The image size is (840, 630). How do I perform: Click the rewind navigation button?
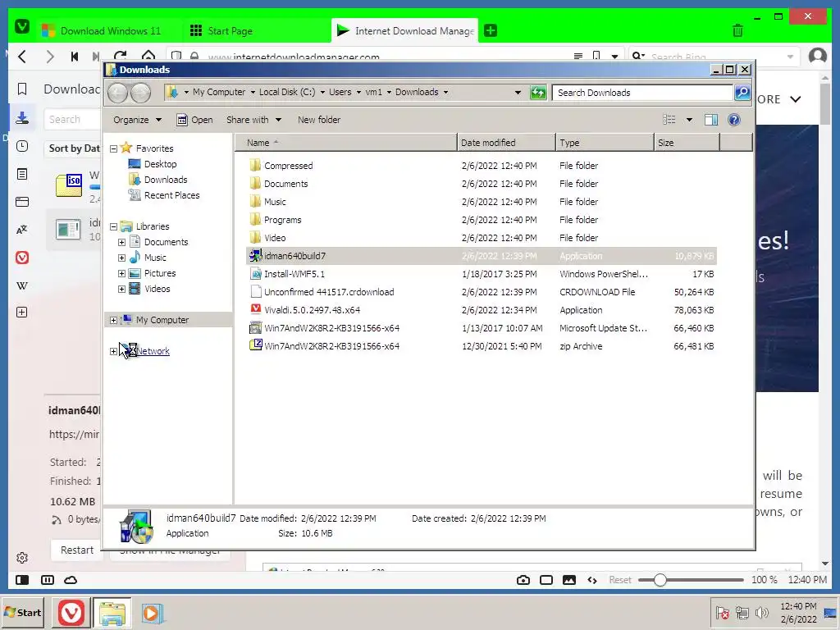click(75, 57)
